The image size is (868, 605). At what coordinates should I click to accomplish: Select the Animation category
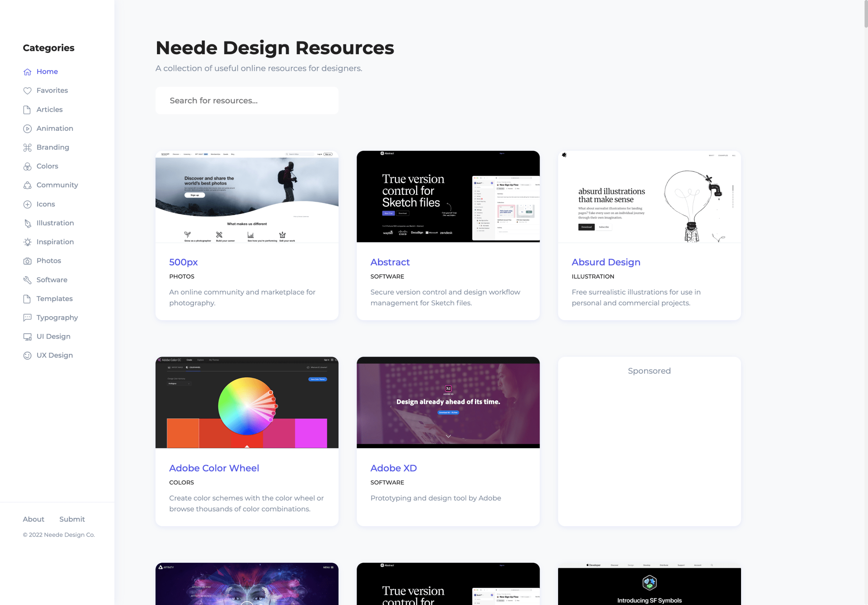tap(55, 128)
